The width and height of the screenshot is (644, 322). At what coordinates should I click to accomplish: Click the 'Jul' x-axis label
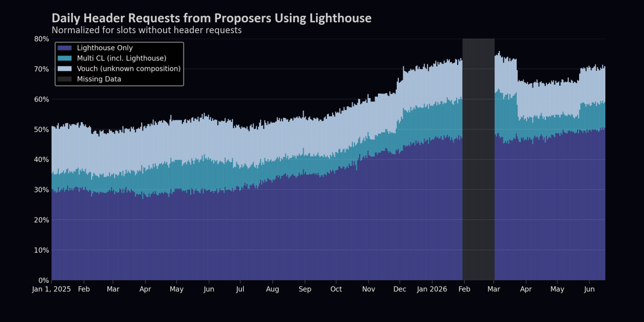(240, 289)
